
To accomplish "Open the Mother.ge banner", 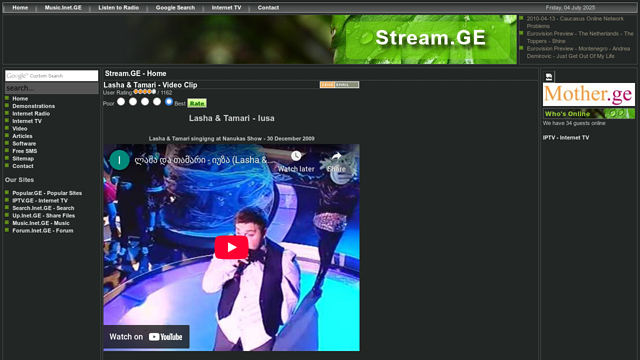I will [x=589, y=94].
